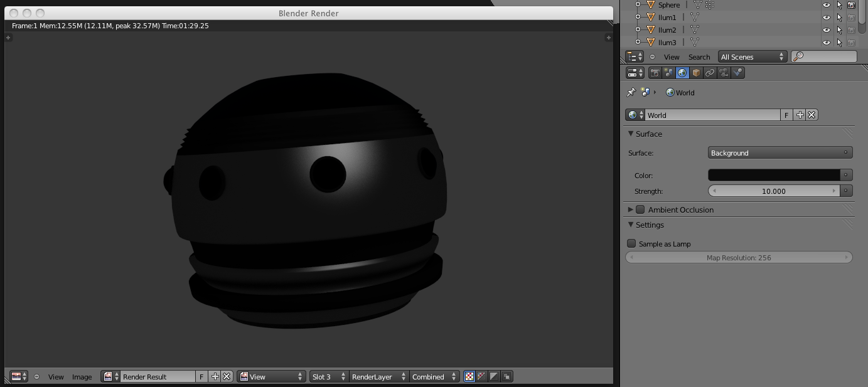Click the F fake user button for World

tap(786, 115)
